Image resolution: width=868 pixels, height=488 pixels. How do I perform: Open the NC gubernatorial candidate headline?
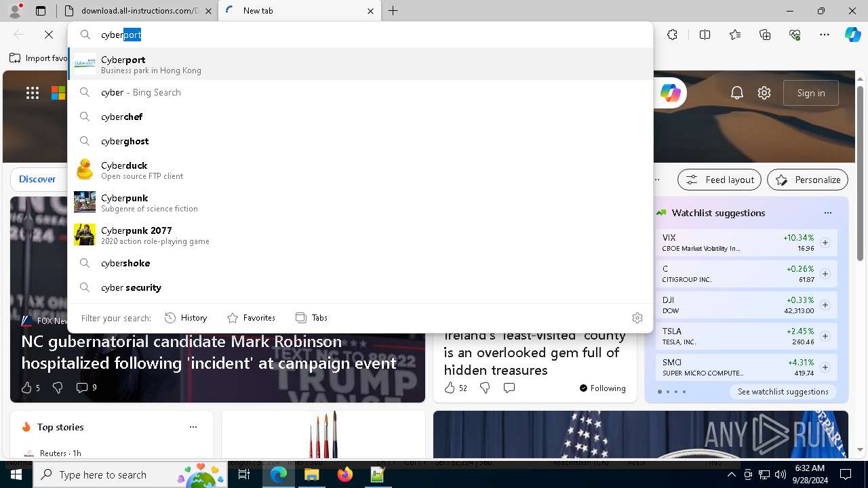click(209, 352)
